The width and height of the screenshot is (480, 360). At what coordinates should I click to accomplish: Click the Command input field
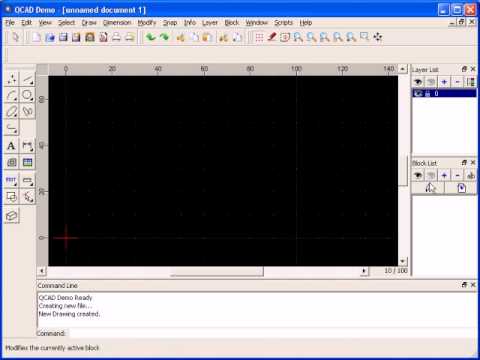pyautogui.click(x=272, y=333)
